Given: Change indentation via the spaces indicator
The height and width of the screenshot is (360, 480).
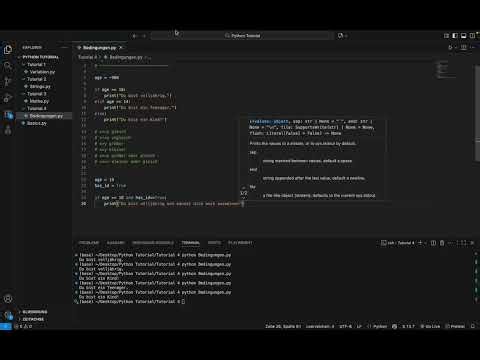Looking at the screenshot, I should (320, 326).
